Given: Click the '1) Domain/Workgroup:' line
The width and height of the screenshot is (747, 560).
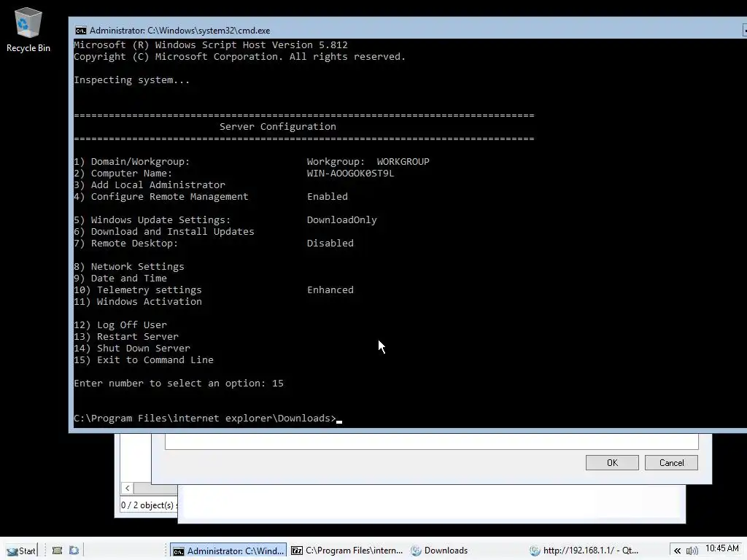Looking at the screenshot, I should [131, 162].
